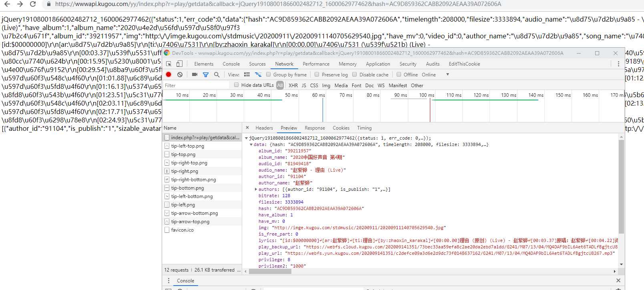Viewport: 644px width, 290px height.
Task: Expand the authors array node
Action: tap(256, 189)
